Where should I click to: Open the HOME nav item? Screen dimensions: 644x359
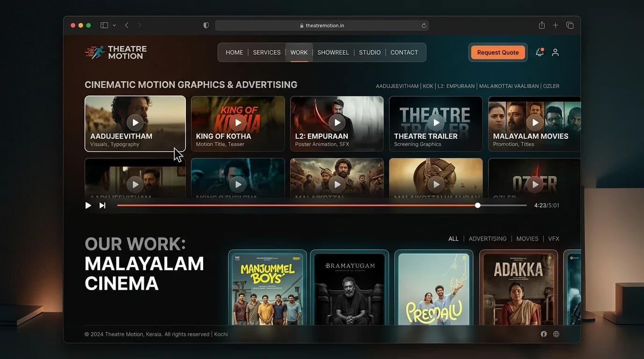click(x=234, y=52)
